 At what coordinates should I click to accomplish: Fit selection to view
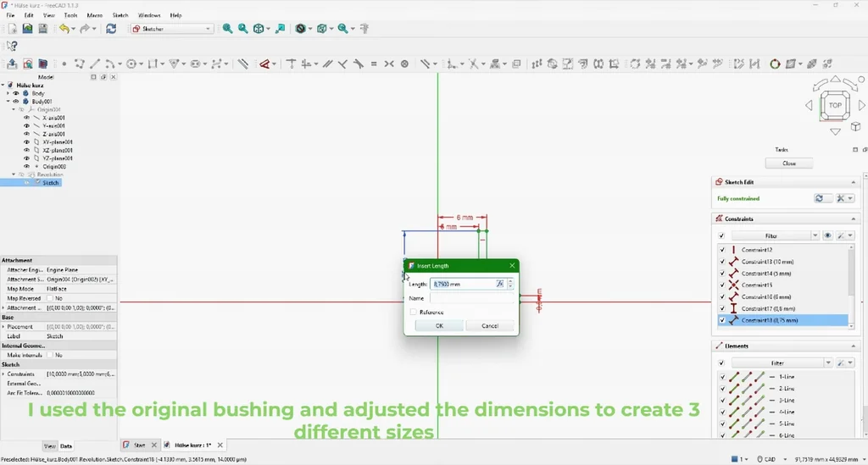pos(243,29)
